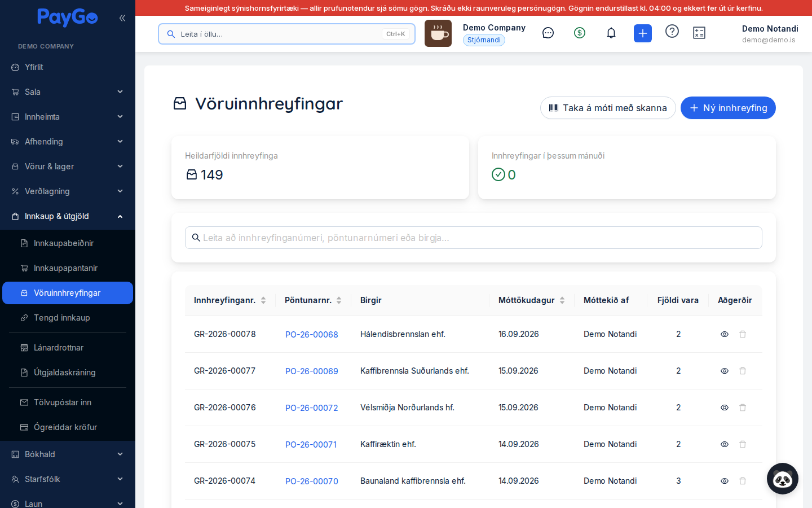Screen dimensions: 812x508
Task: Open the calculator icon in header
Action: [x=699, y=33]
